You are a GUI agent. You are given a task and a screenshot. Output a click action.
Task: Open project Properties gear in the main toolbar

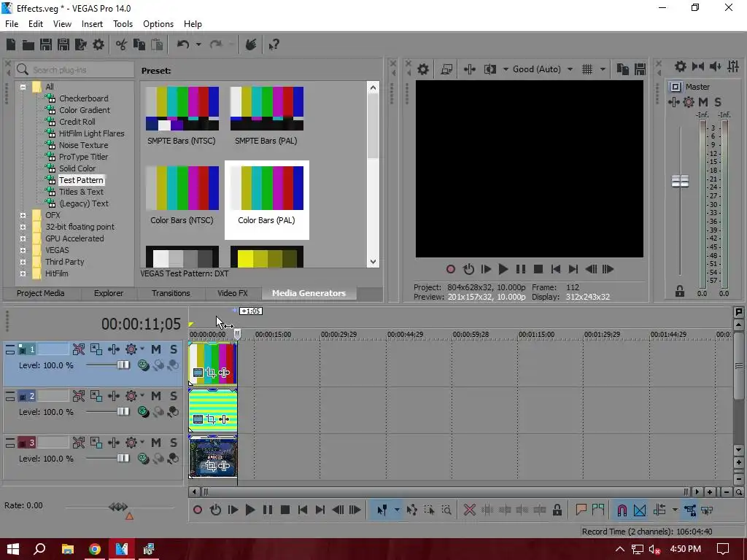click(x=98, y=44)
